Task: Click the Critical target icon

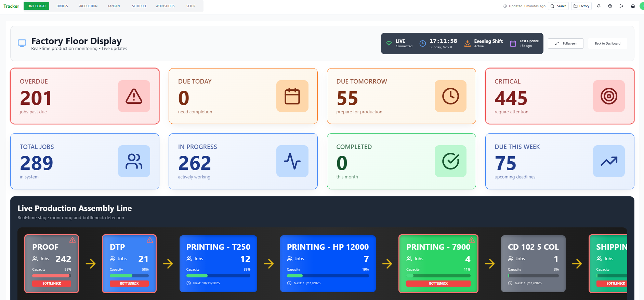Action: [x=609, y=96]
